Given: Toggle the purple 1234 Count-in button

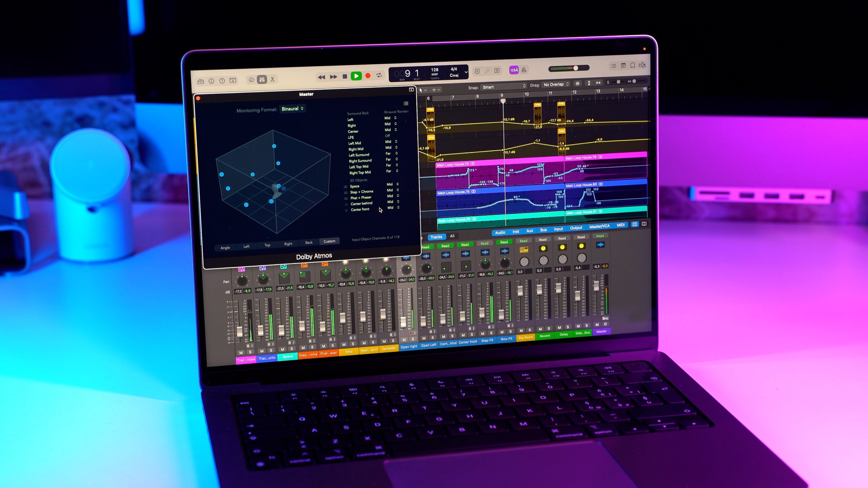Looking at the screenshot, I should point(514,70).
